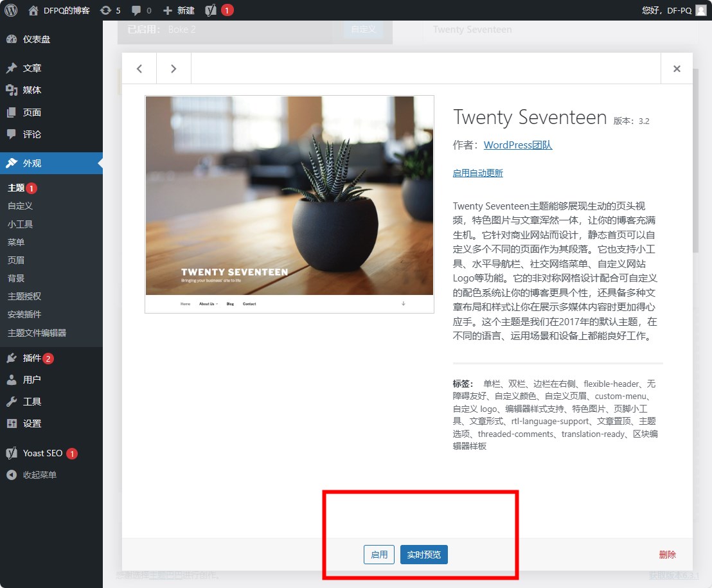This screenshot has width=712, height=588.
Task: Open the 安装插件 submenu item
Action: pos(24,314)
